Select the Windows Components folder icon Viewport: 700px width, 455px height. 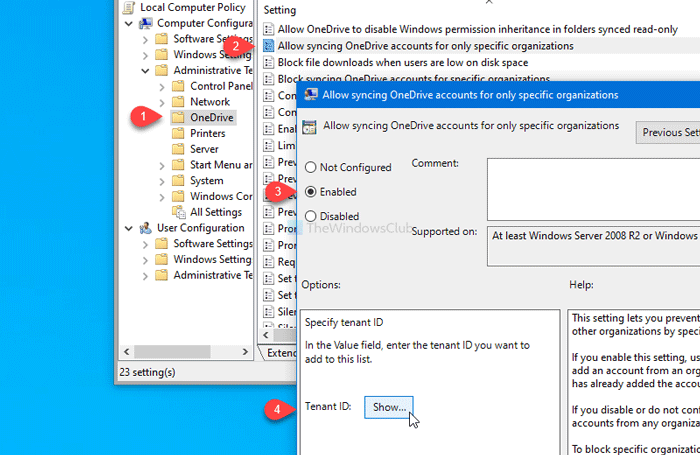178,196
